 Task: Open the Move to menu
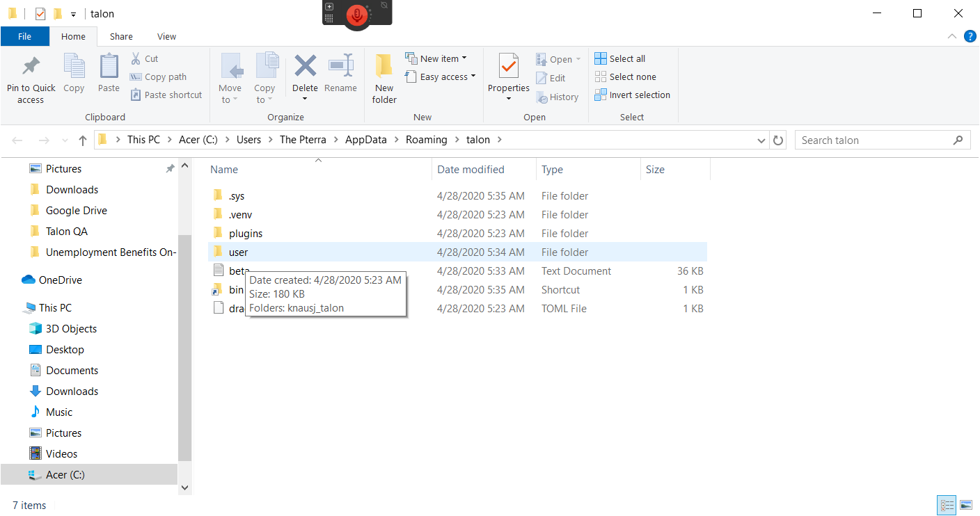[230, 78]
